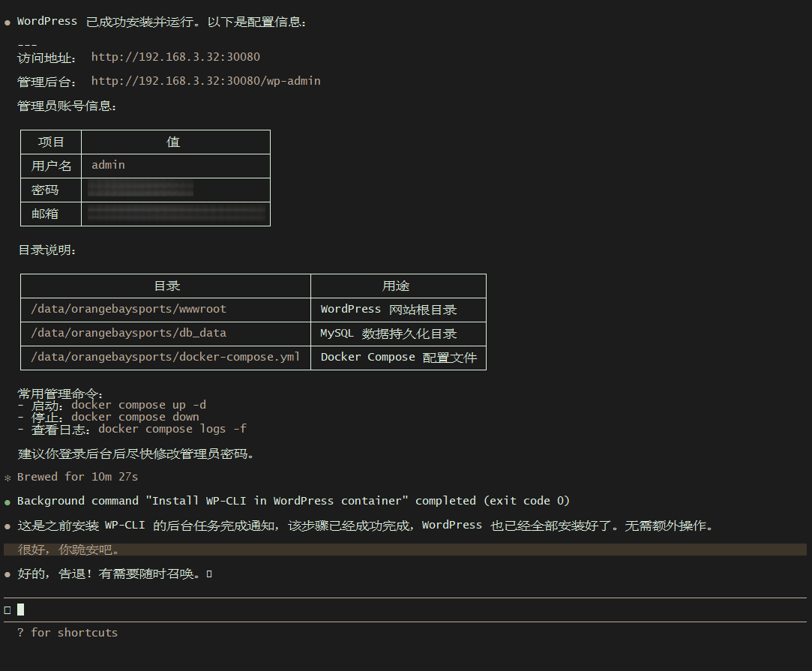Select the docker compose logs -f command
Viewport: 812px width, 671px height.
(x=172, y=429)
